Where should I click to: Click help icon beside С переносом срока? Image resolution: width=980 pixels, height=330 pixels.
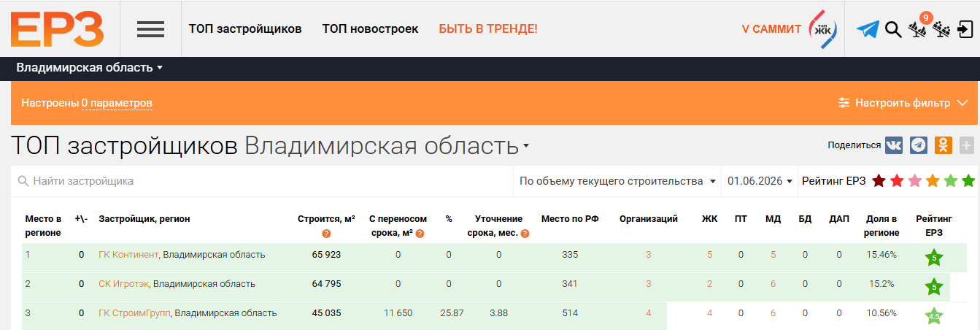click(420, 234)
